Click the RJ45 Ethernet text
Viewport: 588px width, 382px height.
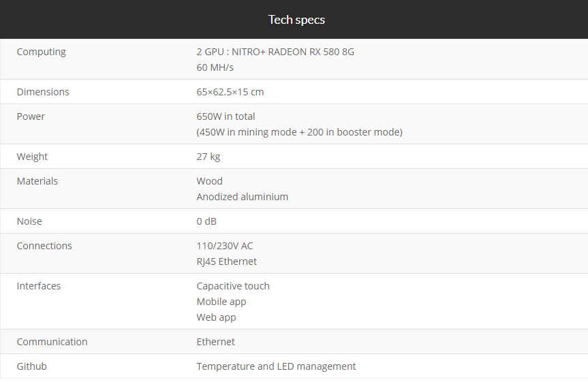coord(227,261)
